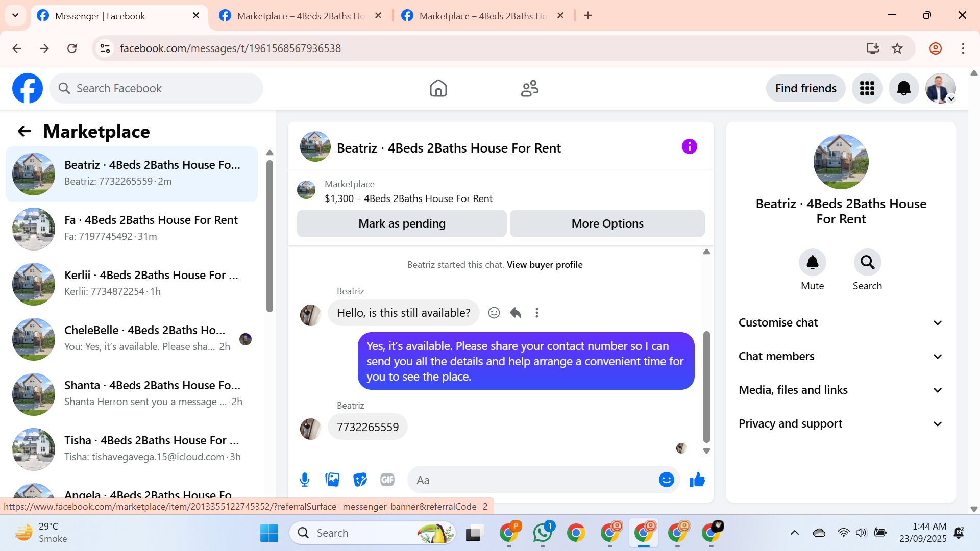Click the Find friends button

[805, 88]
